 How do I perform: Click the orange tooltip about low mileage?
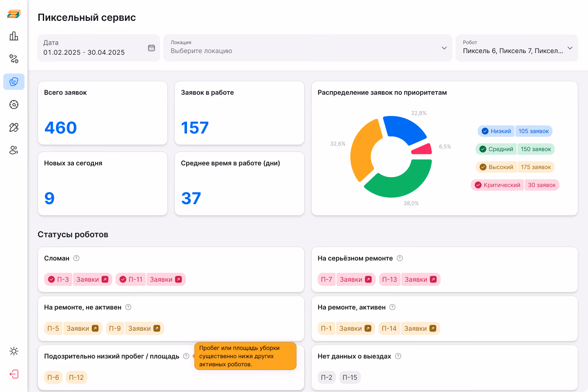pyautogui.click(x=245, y=356)
